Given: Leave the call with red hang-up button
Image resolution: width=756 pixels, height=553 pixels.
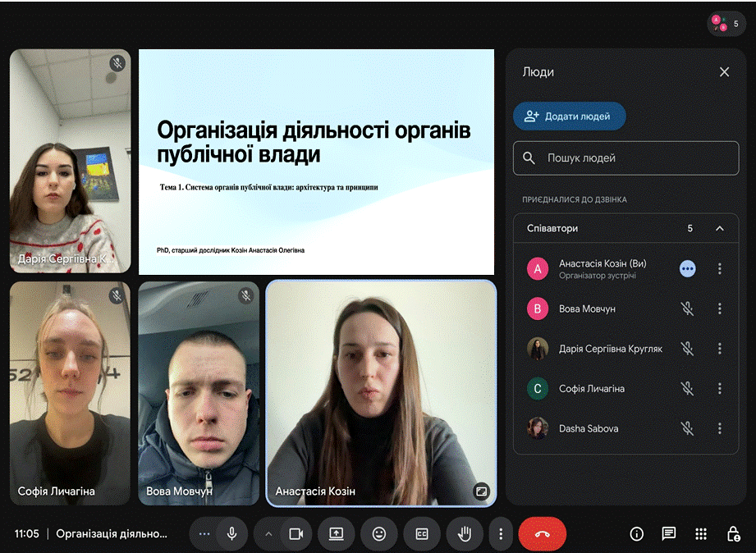Looking at the screenshot, I should point(543,533).
